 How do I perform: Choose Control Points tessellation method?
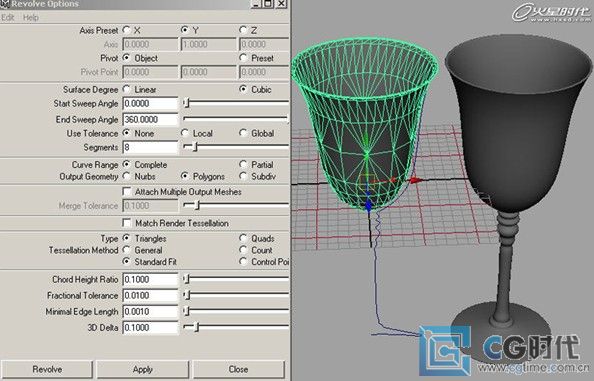pyautogui.click(x=243, y=262)
